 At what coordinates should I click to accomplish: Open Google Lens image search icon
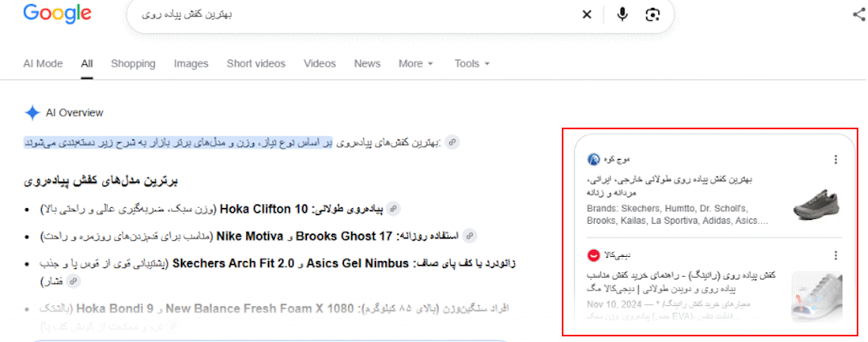[x=653, y=15]
